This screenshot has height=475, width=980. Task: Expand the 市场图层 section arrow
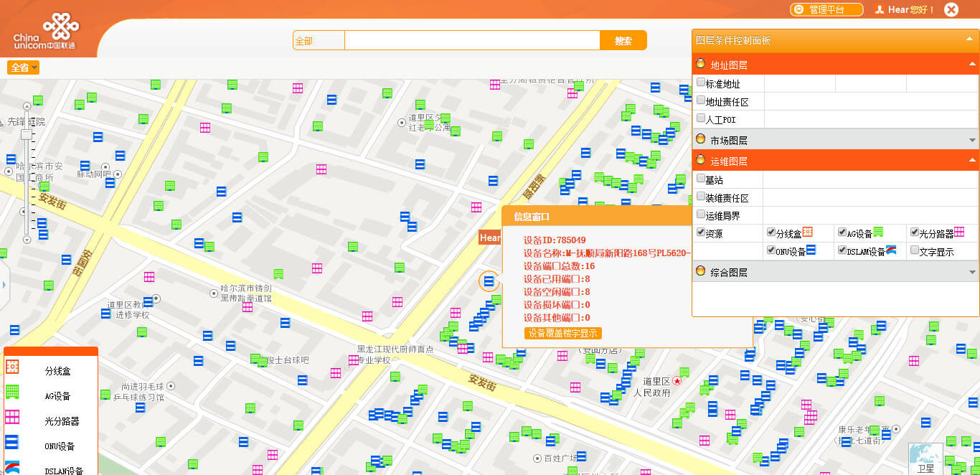click(x=972, y=140)
